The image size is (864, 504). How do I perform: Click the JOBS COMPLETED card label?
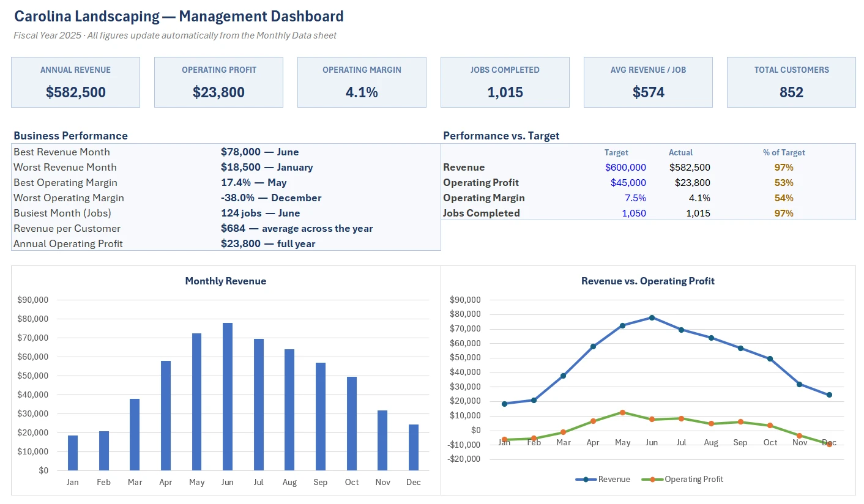(505, 70)
